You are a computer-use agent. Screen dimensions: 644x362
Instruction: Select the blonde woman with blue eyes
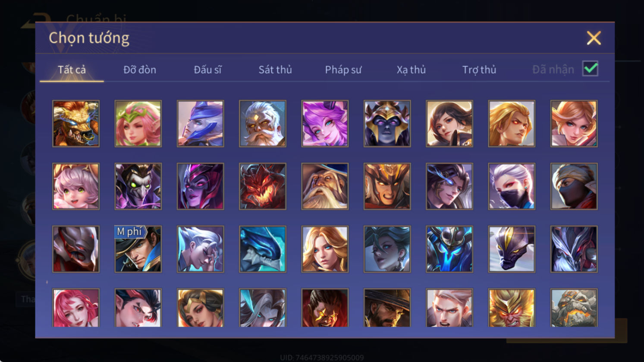[325, 249]
